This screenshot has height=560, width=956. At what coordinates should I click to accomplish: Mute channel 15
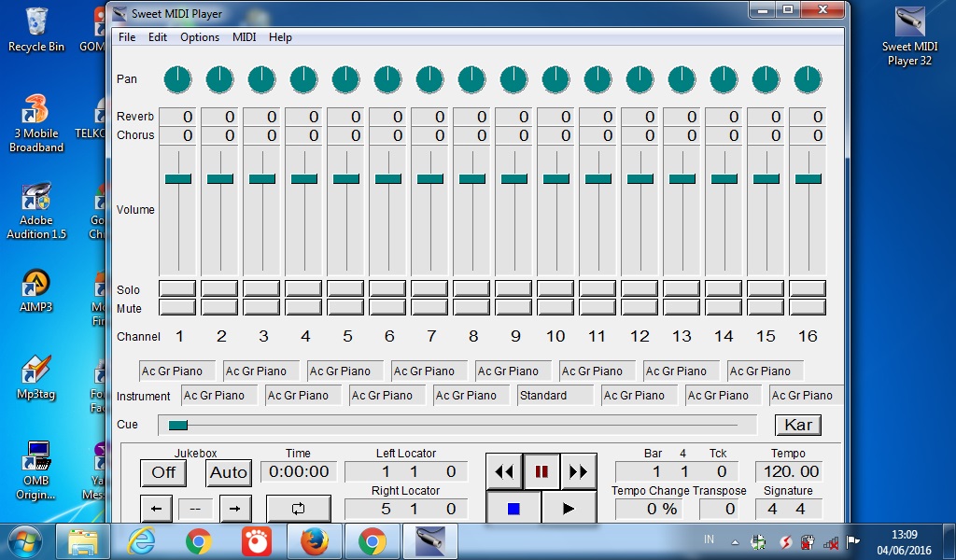[766, 307]
